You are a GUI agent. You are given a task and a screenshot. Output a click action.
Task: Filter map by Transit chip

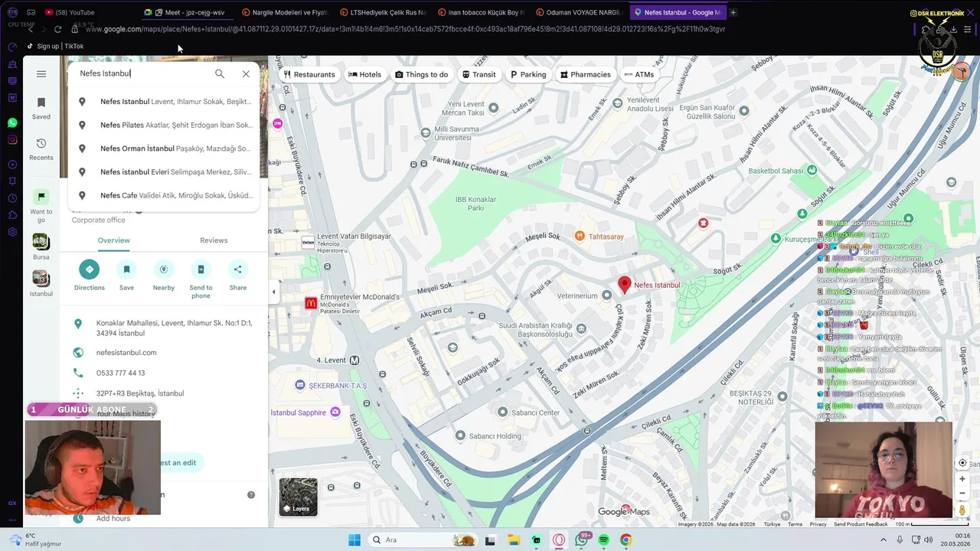point(479,74)
